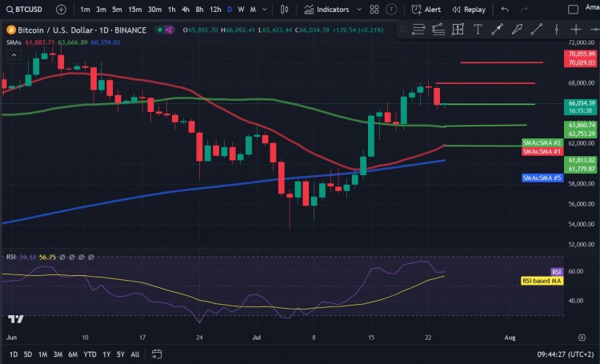Select the 30m timeframe
This screenshot has height=364, width=600.
(154, 10)
